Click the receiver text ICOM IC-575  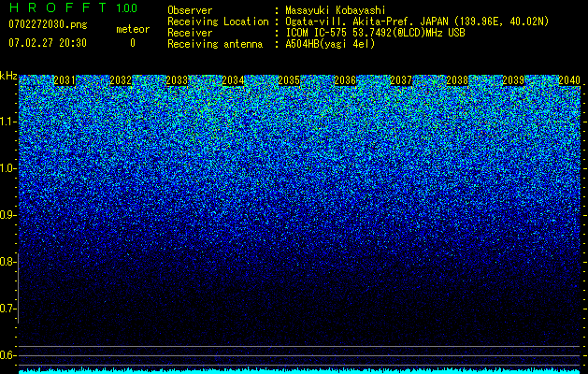coord(318,33)
